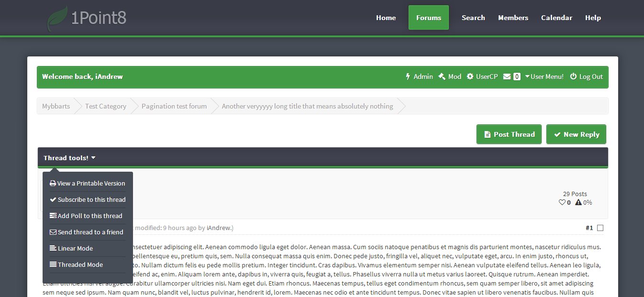Choose Subscribe to this thread
The image size is (644, 297).
pyautogui.click(x=88, y=199)
